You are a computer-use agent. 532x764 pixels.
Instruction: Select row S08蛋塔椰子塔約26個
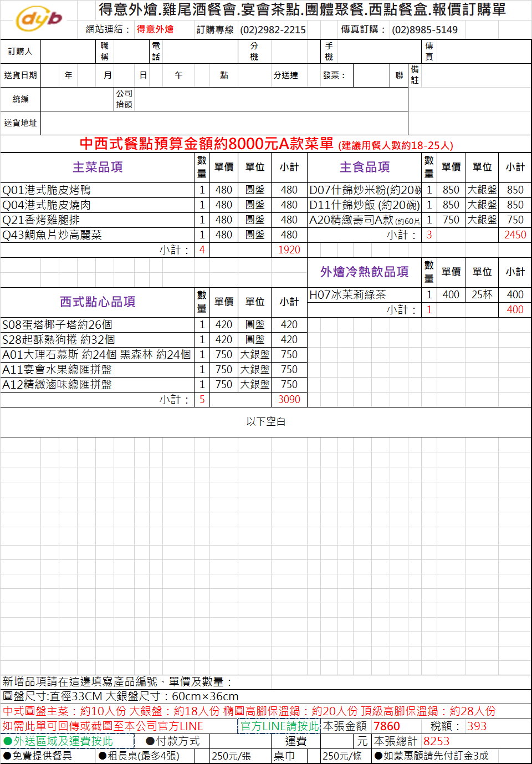pos(153,325)
